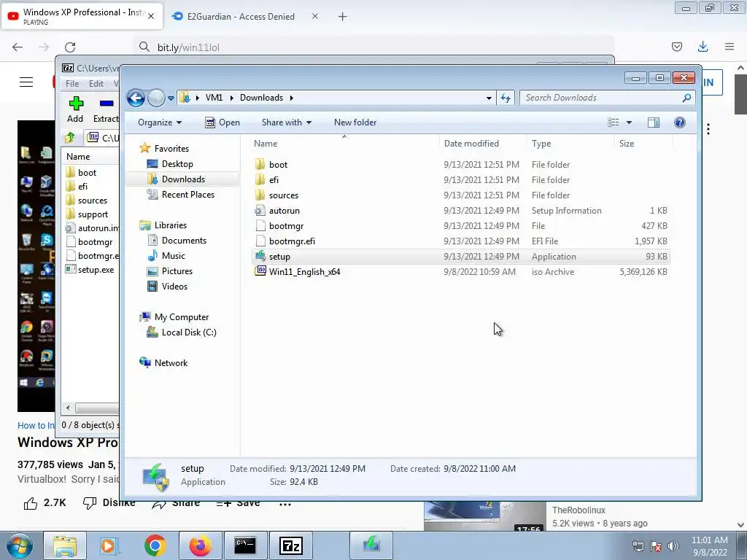Open the 7-Zip Edit menu
Viewport: 747px width, 560px height.
click(96, 84)
